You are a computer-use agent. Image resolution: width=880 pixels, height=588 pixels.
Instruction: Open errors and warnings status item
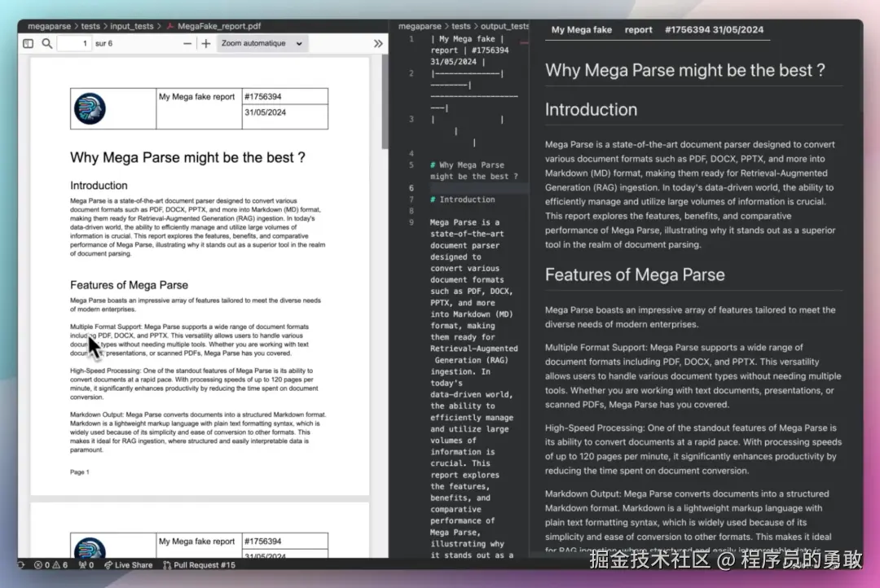point(51,565)
